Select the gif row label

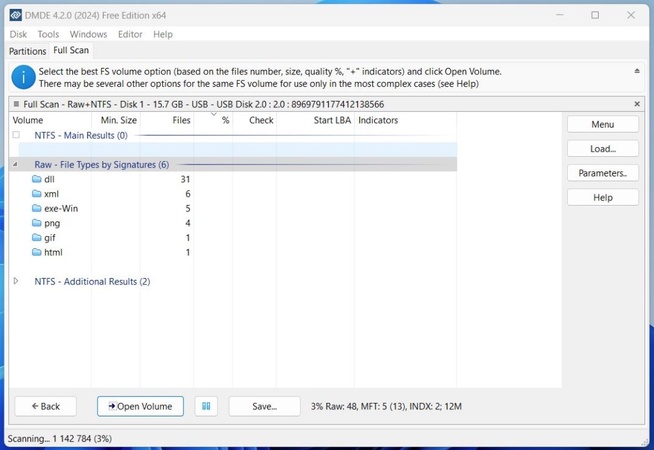(50, 238)
